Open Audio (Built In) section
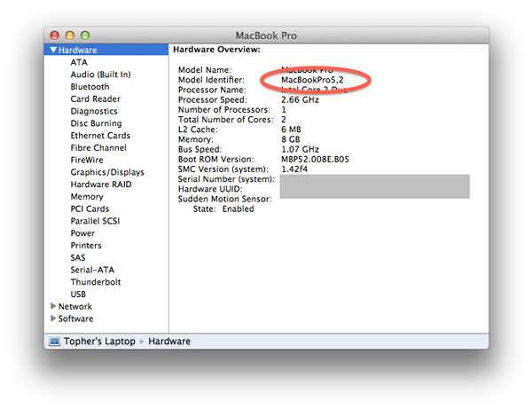The width and height of the screenshot is (532, 409). point(100,75)
